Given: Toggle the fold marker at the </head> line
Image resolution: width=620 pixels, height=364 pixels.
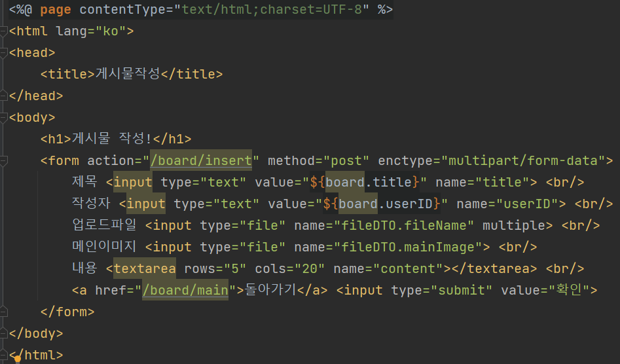Looking at the screenshot, I should pos(3,96).
